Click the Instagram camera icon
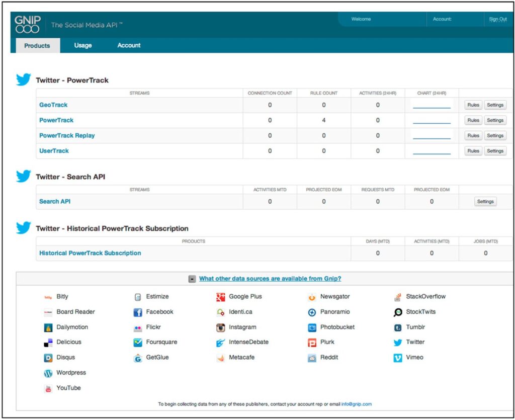The image size is (515, 420). (220, 327)
